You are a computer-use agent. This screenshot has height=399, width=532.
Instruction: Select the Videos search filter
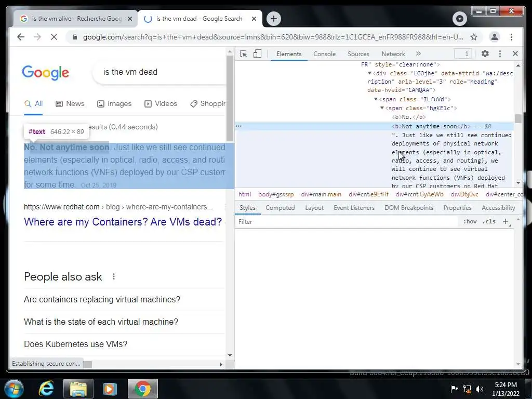click(x=161, y=104)
